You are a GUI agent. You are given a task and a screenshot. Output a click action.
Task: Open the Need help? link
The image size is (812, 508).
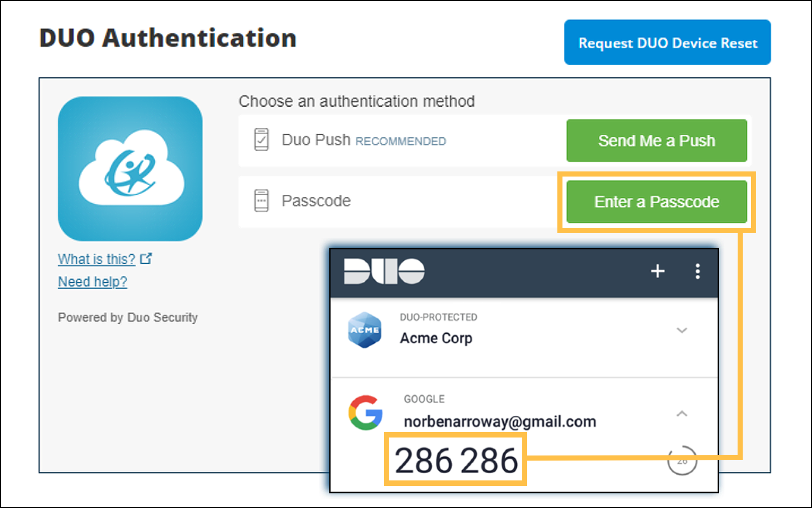click(92, 282)
